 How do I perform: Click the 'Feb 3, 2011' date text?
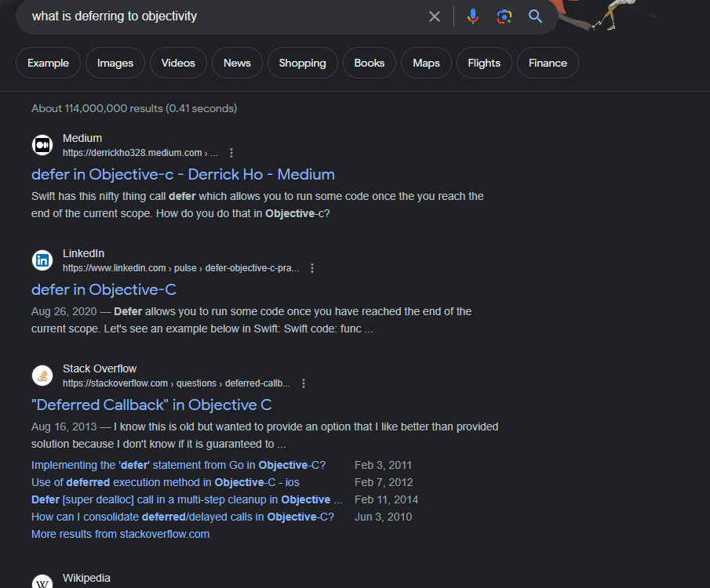coord(383,465)
